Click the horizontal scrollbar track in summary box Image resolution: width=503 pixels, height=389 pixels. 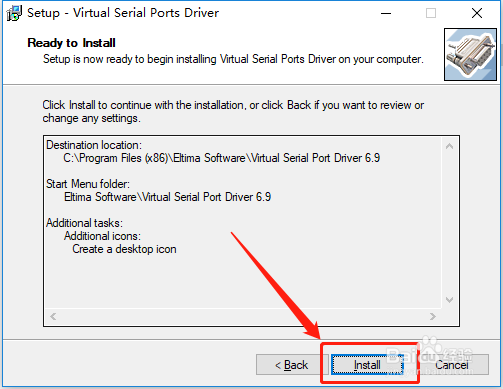pos(243,316)
